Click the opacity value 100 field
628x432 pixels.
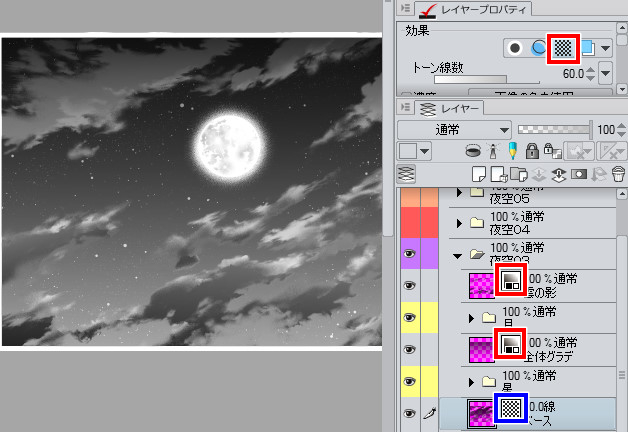click(x=606, y=130)
